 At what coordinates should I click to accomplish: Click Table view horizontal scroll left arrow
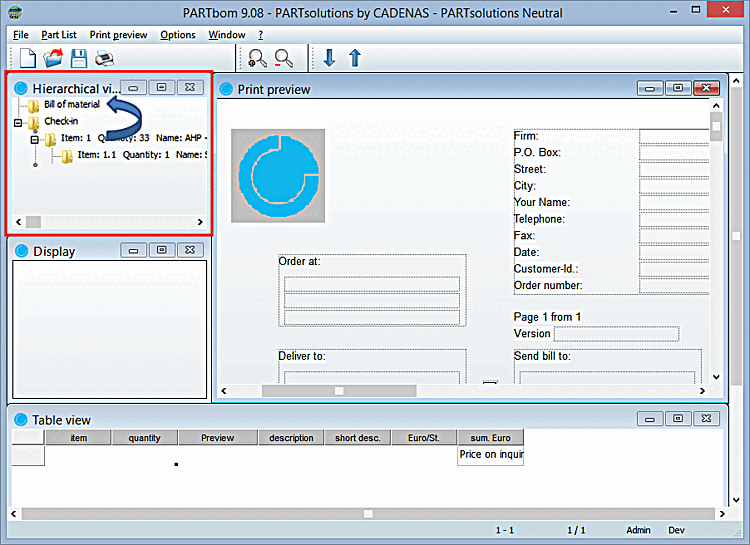coord(14,514)
